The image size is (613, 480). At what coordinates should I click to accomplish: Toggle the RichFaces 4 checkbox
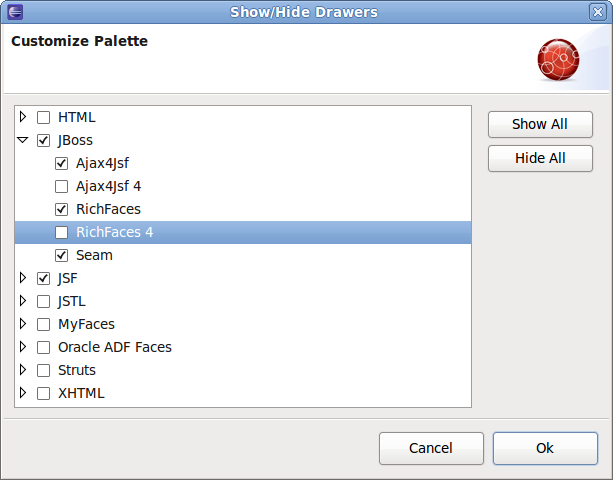click(x=62, y=232)
